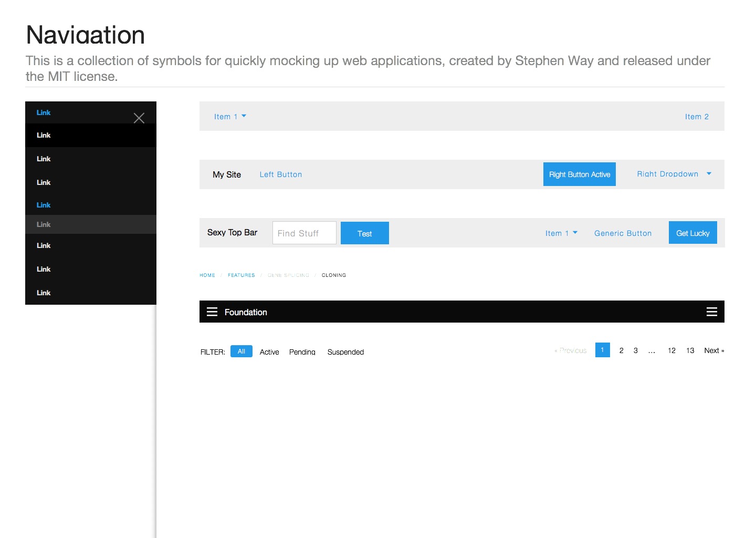756x538 pixels.
Task: Open the left hamburger menu on Foundation bar
Action: click(212, 311)
